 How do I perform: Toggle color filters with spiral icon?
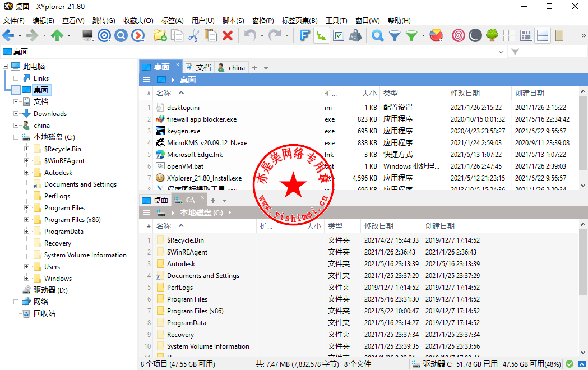459,36
